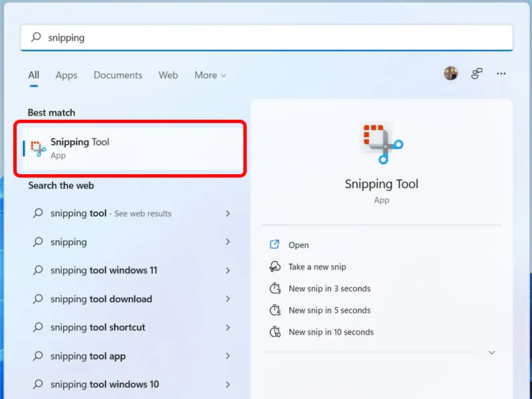Click the search magnifier icon in search box
The image size is (532, 399).
coord(36,37)
